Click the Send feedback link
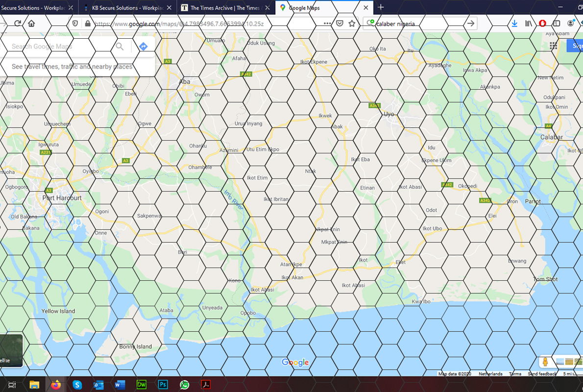Screen dimensions: 583x392 pos(542,374)
